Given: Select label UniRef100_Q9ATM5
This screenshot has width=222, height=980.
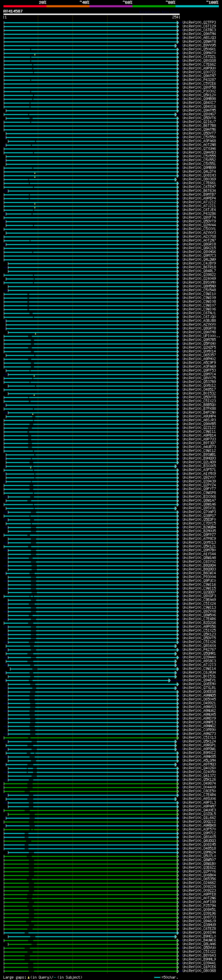Looking at the screenshot, I should pos(199,110).
